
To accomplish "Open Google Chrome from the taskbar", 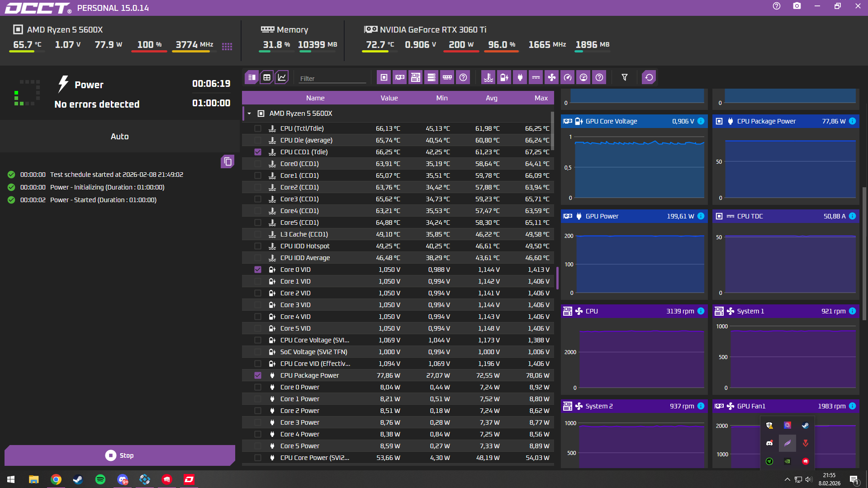I will (56, 479).
